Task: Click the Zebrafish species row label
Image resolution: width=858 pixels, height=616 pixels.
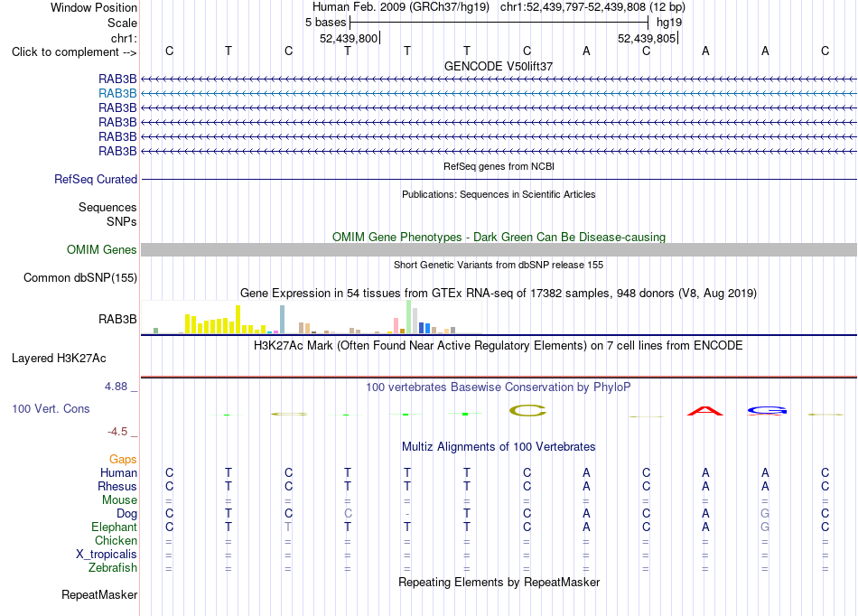Action: pyautogui.click(x=113, y=568)
